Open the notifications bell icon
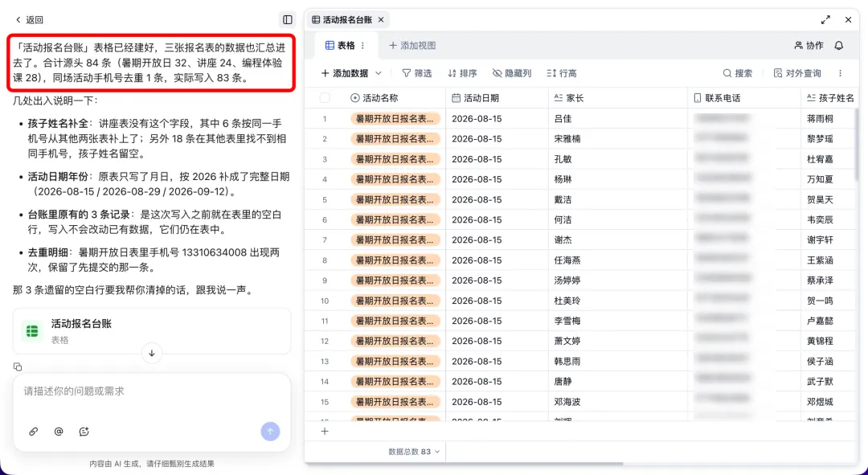This screenshot has height=475, width=868. pyautogui.click(x=838, y=45)
